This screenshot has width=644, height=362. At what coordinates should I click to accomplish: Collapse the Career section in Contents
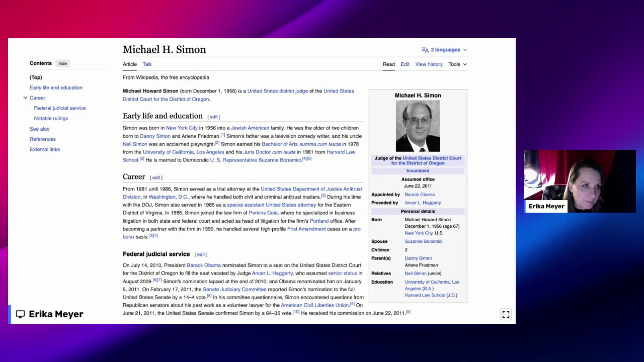25,98
